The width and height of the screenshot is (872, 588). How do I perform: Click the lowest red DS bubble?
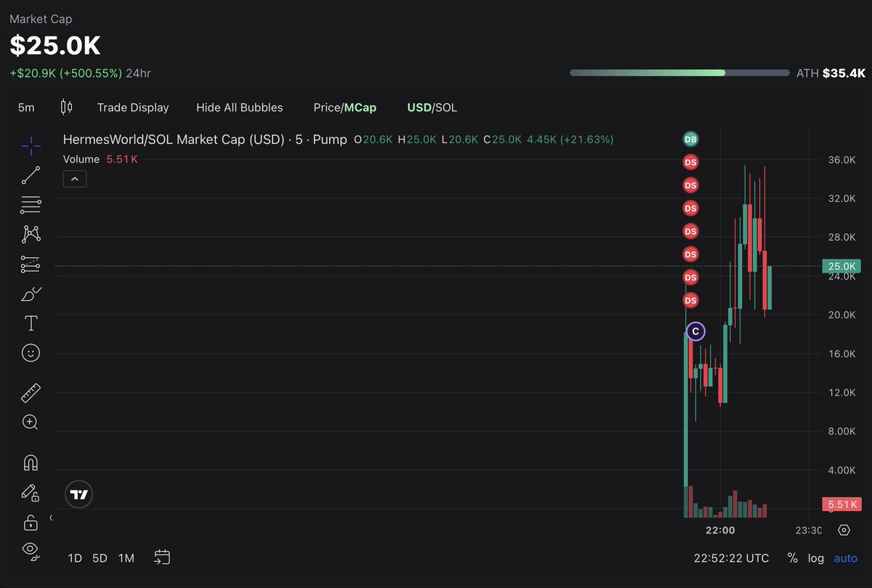690,300
